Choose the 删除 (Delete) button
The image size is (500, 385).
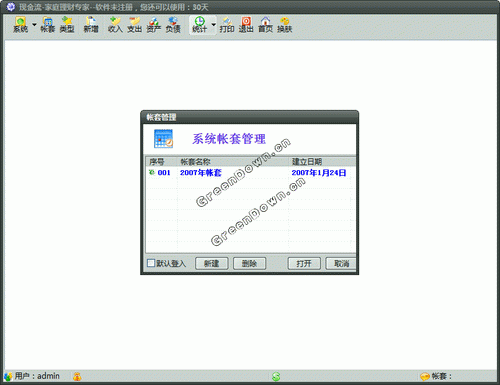click(249, 264)
